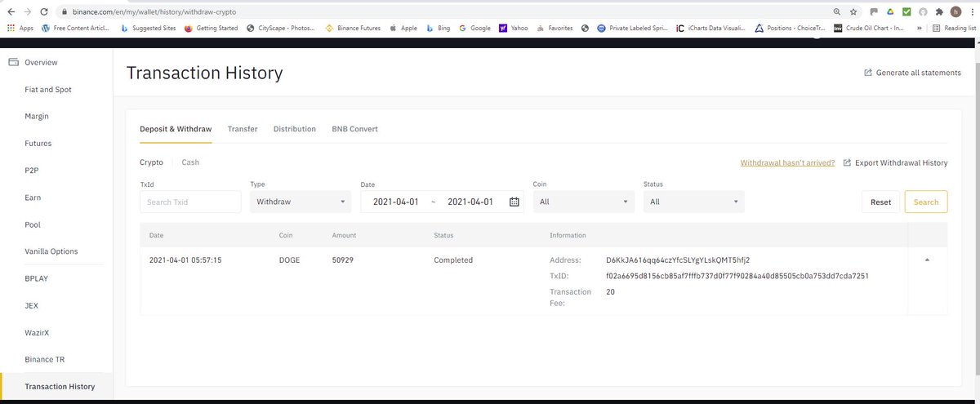Click the browser forward arrow

(x=29, y=12)
